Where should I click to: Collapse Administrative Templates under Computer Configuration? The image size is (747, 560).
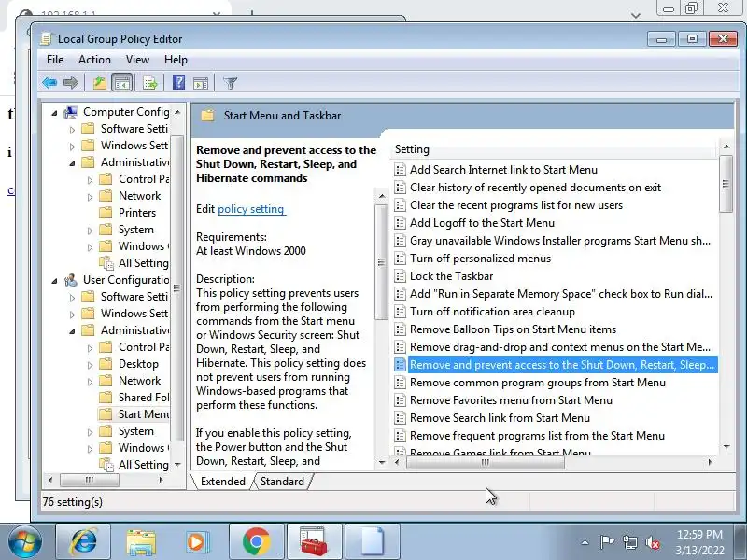pyautogui.click(x=72, y=163)
